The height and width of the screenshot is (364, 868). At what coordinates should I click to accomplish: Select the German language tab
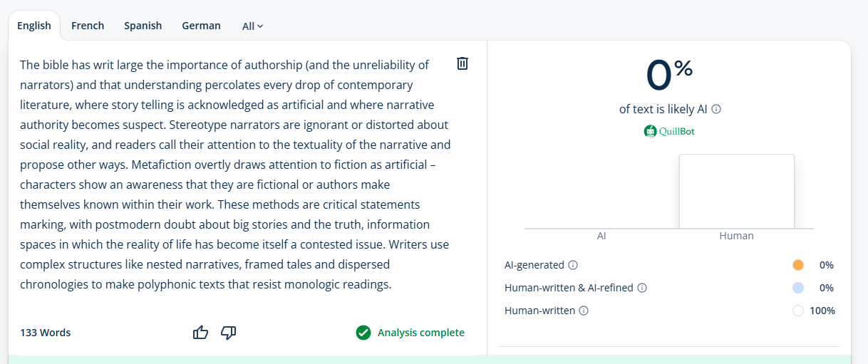coord(201,26)
